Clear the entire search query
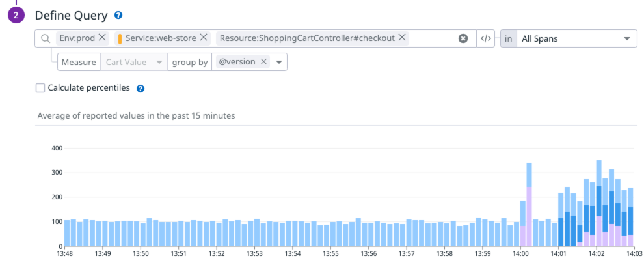 click(x=463, y=38)
